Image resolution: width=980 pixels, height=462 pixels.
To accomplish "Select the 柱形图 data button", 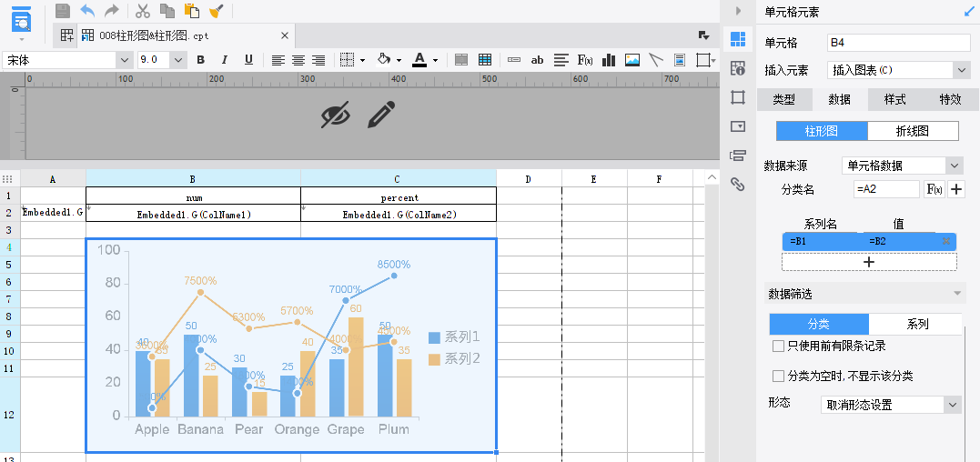I will pyautogui.click(x=822, y=131).
